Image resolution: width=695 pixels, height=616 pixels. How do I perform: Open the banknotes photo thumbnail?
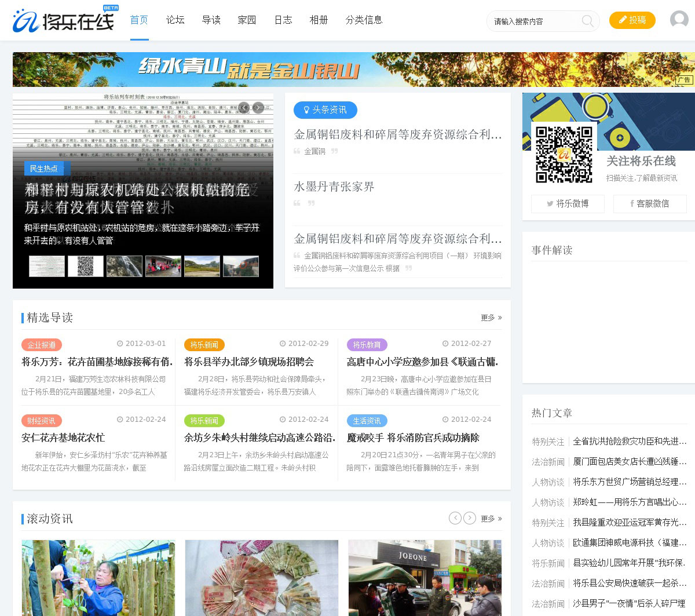point(262,578)
